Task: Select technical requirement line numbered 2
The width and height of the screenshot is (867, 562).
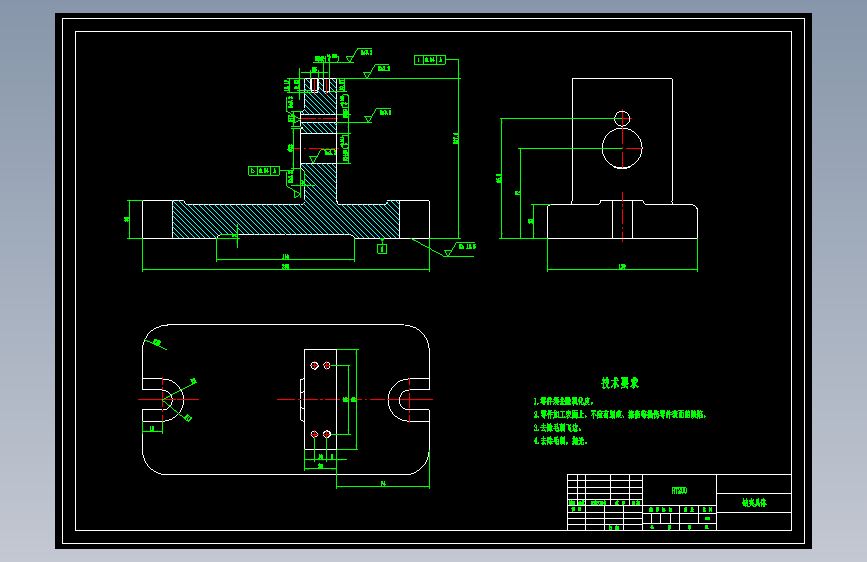Action: (620, 414)
